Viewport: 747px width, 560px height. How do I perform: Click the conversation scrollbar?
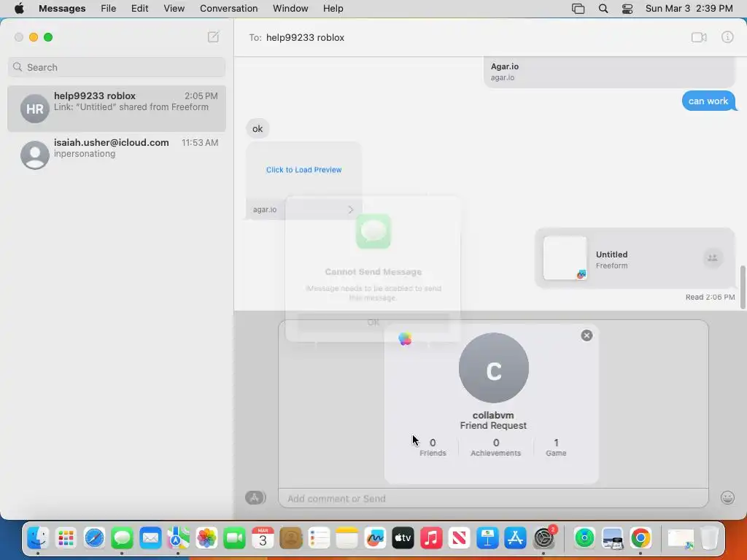click(x=742, y=287)
